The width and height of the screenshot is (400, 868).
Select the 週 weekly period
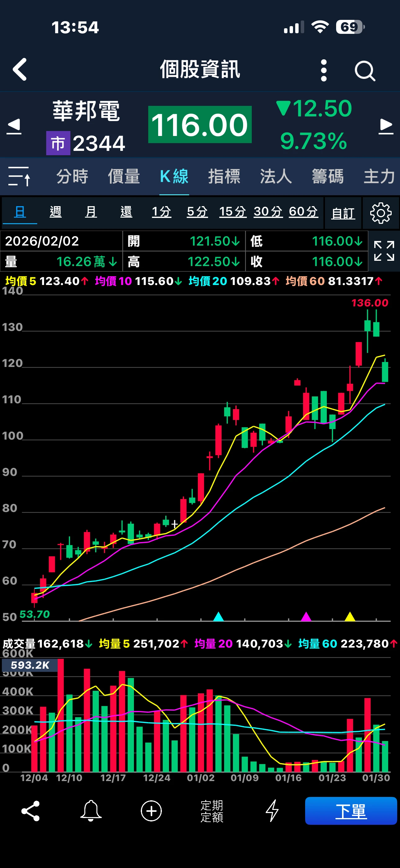coord(56,212)
